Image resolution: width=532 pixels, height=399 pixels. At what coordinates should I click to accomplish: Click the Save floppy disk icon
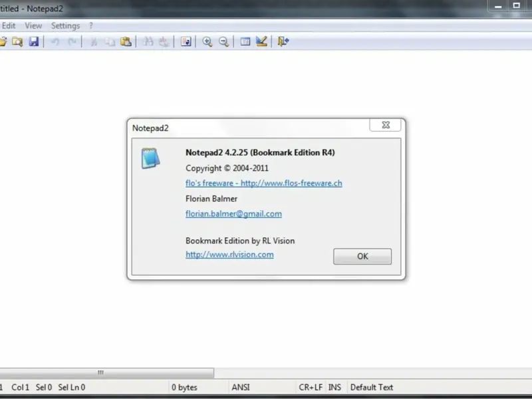pos(34,41)
